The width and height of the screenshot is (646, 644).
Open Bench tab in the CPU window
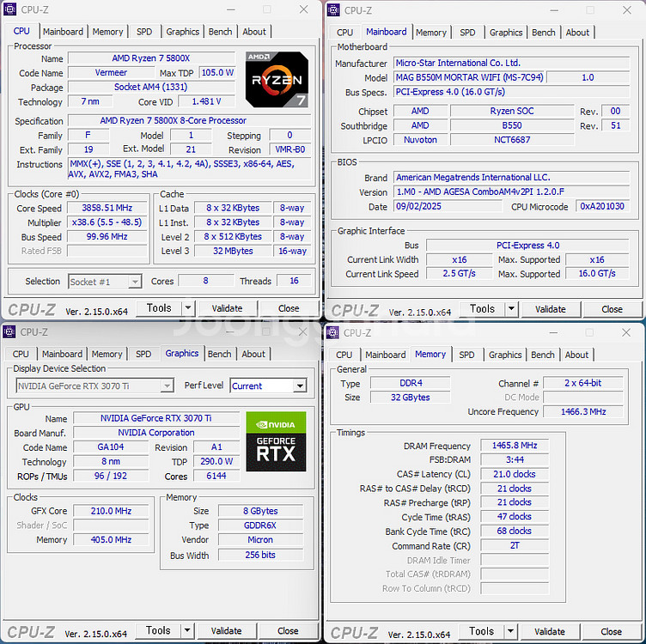tap(220, 32)
